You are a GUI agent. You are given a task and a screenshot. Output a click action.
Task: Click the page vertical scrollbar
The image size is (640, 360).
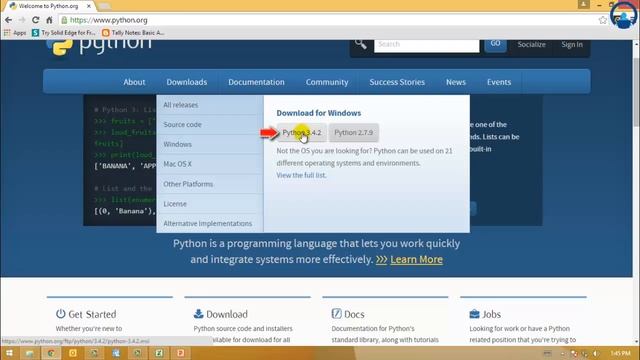pos(636,192)
